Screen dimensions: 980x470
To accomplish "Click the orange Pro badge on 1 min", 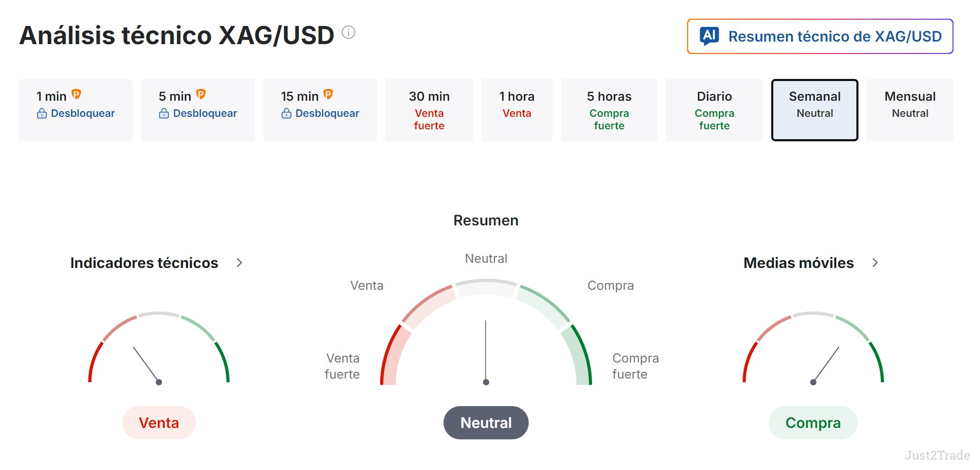I will pos(76,95).
